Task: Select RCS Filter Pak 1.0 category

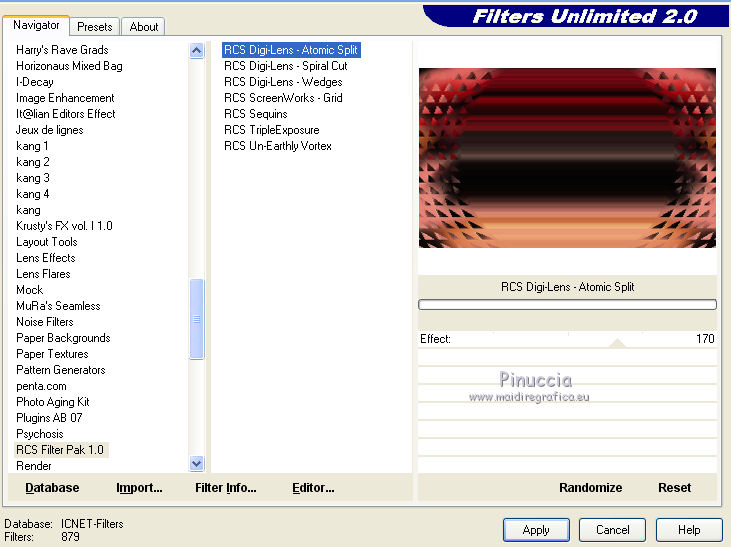Action: [61, 450]
